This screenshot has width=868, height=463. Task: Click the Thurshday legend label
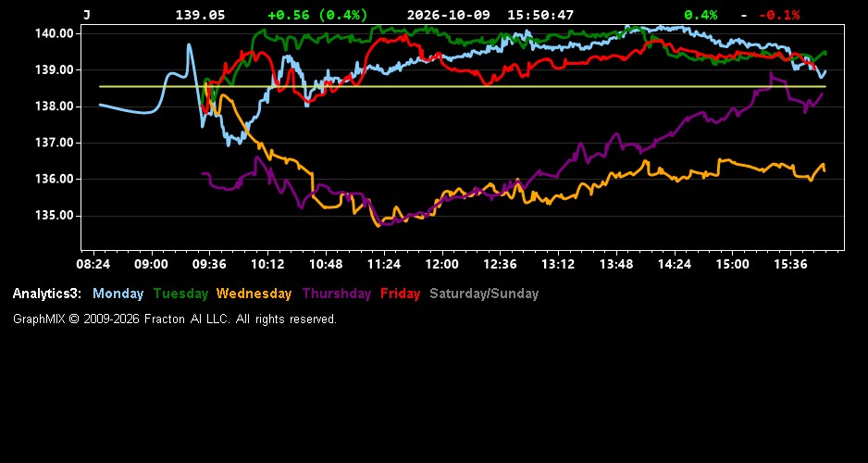(337, 294)
